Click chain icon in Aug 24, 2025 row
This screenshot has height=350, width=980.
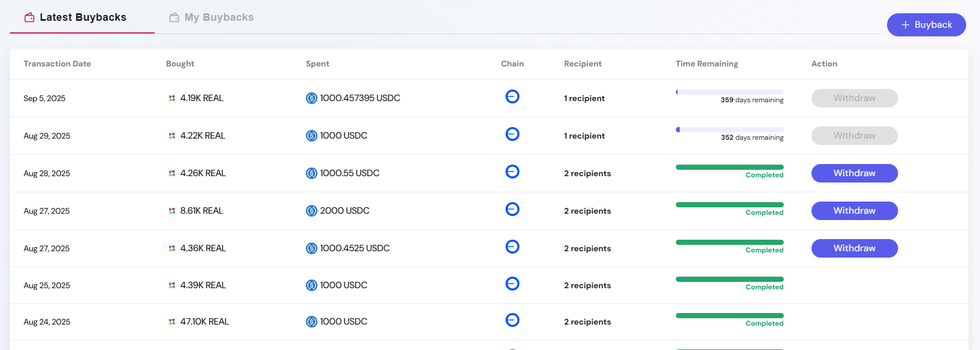point(512,320)
